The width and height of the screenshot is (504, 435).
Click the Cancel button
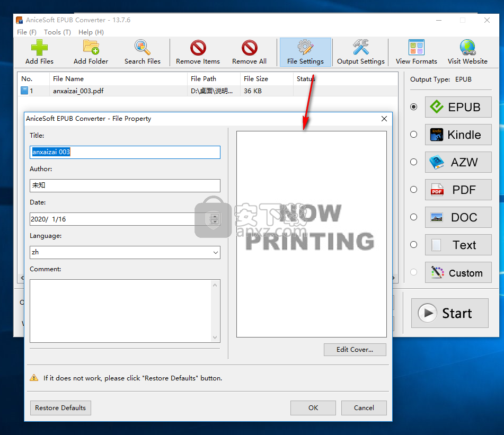[364, 407]
